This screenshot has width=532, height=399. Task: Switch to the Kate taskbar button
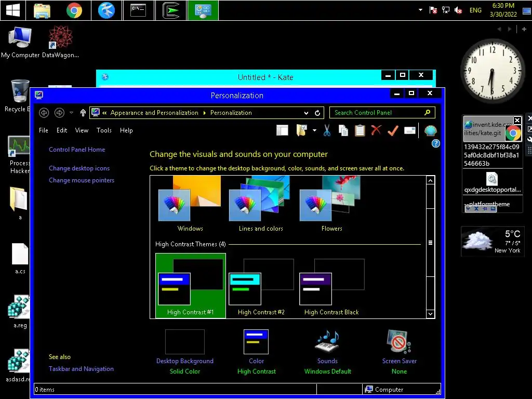coord(107,10)
